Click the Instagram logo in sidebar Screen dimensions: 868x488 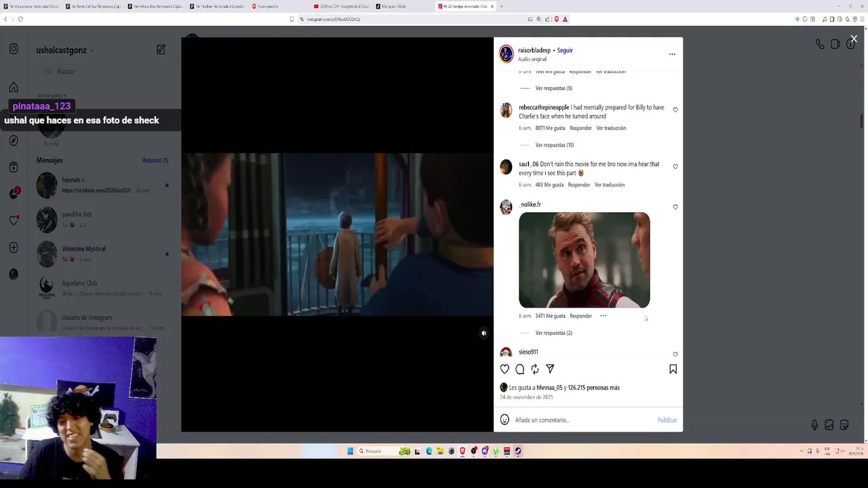(14, 49)
